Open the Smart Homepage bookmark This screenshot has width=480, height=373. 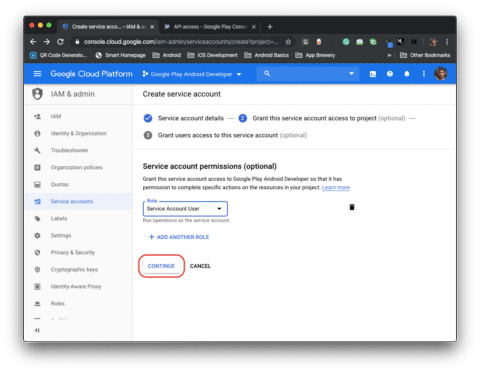coord(120,55)
